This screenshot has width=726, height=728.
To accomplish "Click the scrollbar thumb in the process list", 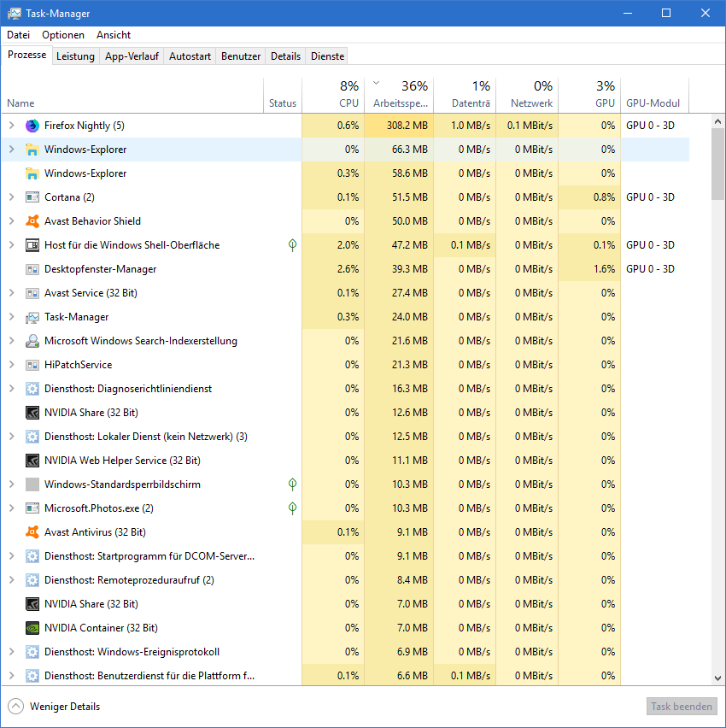I will point(717,164).
